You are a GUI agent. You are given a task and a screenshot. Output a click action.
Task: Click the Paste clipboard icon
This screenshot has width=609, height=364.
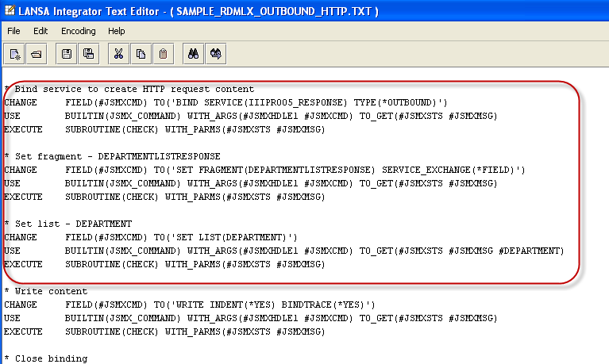[x=163, y=54]
